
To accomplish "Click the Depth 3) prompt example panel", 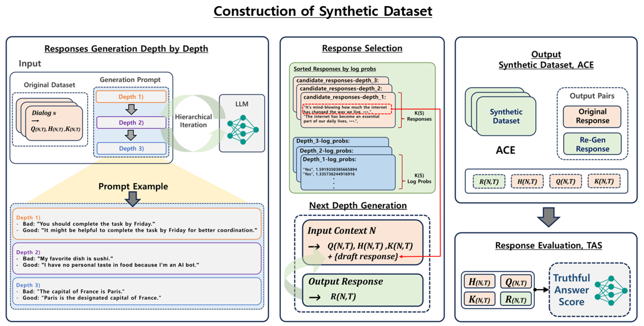I will pyautogui.click(x=137, y=291).
